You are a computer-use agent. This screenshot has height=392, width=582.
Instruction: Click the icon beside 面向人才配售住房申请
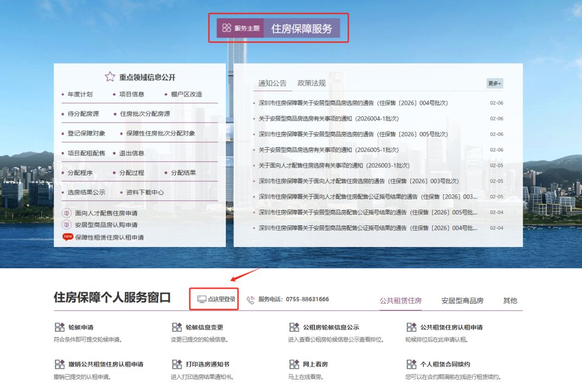pyautogui.click(x=66, y=213)
